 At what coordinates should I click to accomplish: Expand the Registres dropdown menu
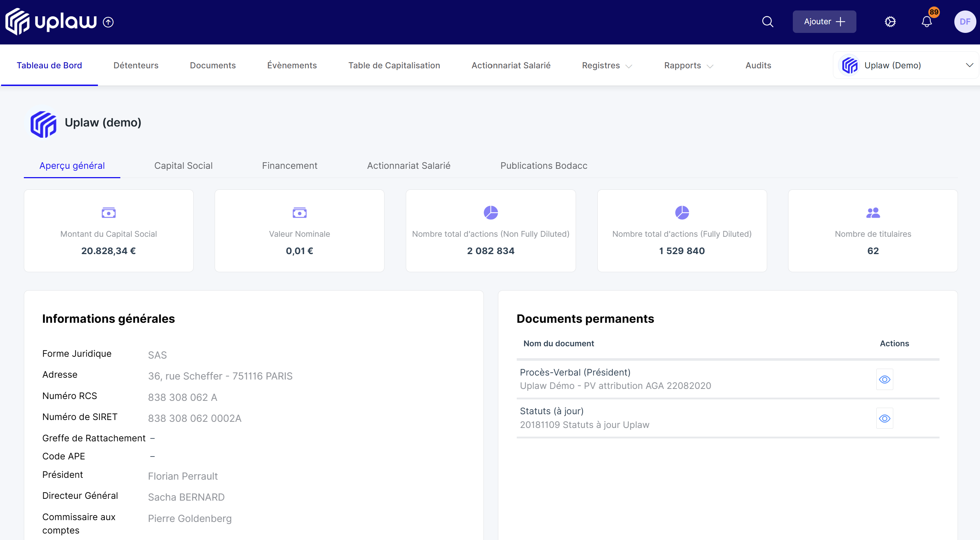click(x=607, y=65)
